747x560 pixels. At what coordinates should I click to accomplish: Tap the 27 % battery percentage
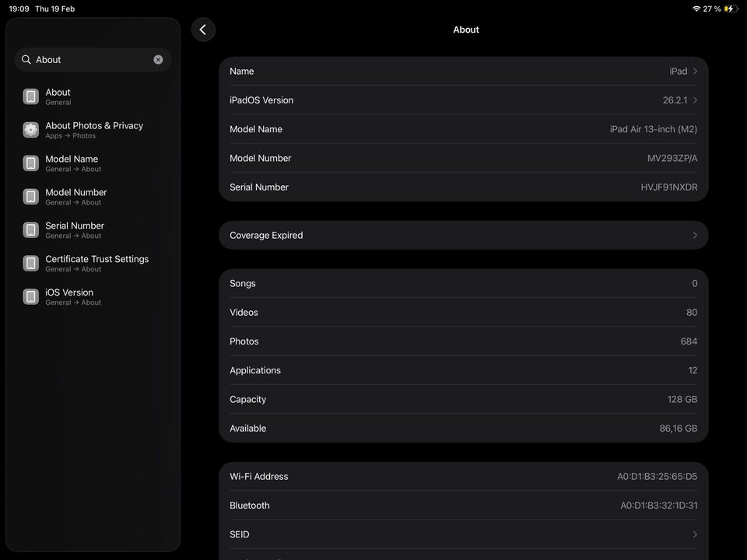(712, 9)
